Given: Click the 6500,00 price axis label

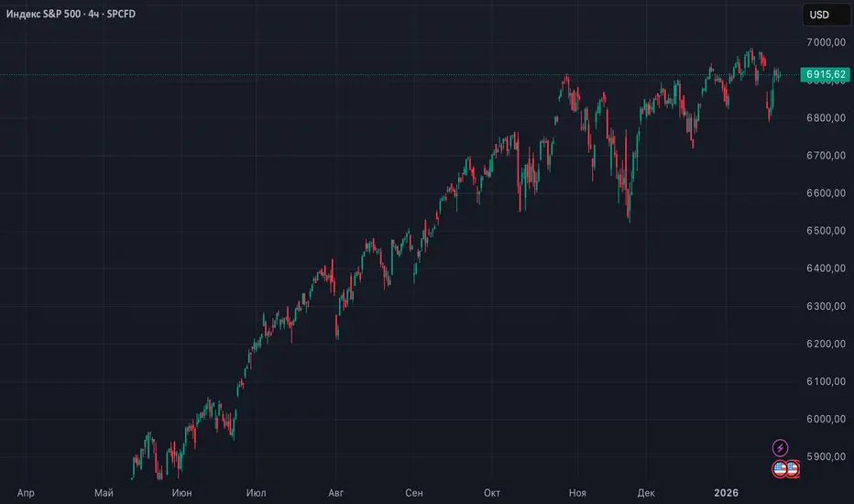Looking at the screenshot, I should point(826,231).
